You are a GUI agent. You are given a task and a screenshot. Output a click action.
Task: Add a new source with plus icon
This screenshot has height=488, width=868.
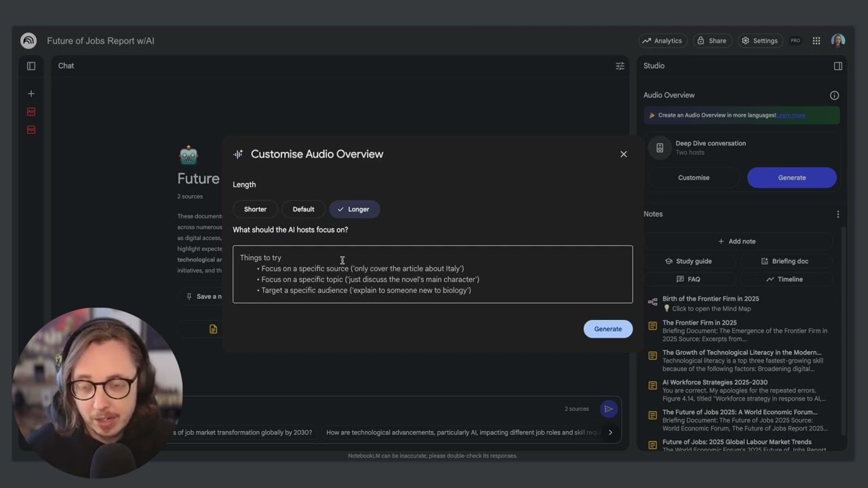click(x=31, y=94)
